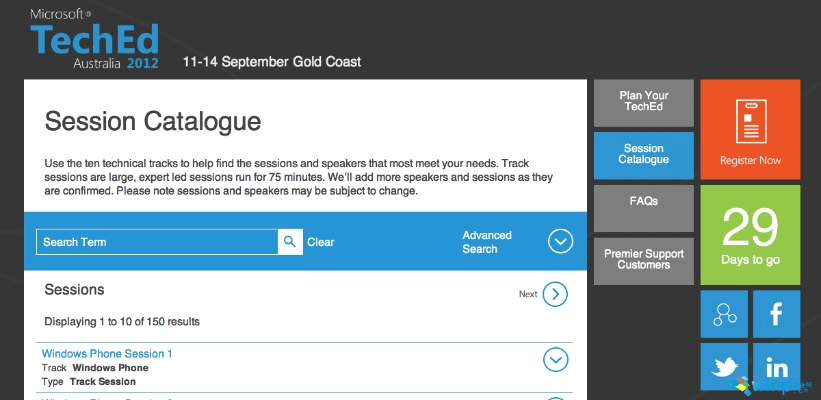Expand the Advanced Search chevron

[560, 242]
